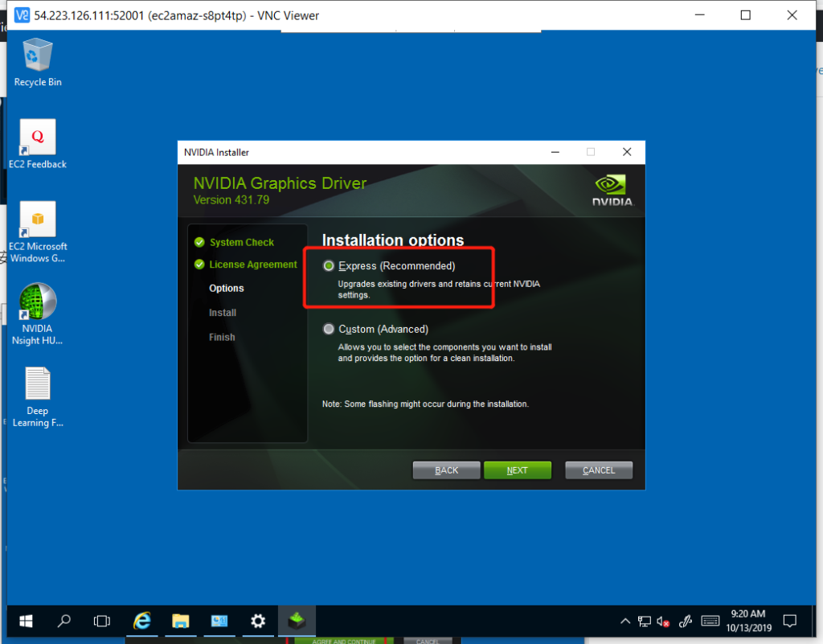
Task: Click the green NEXT button
Action: (517, 470)
